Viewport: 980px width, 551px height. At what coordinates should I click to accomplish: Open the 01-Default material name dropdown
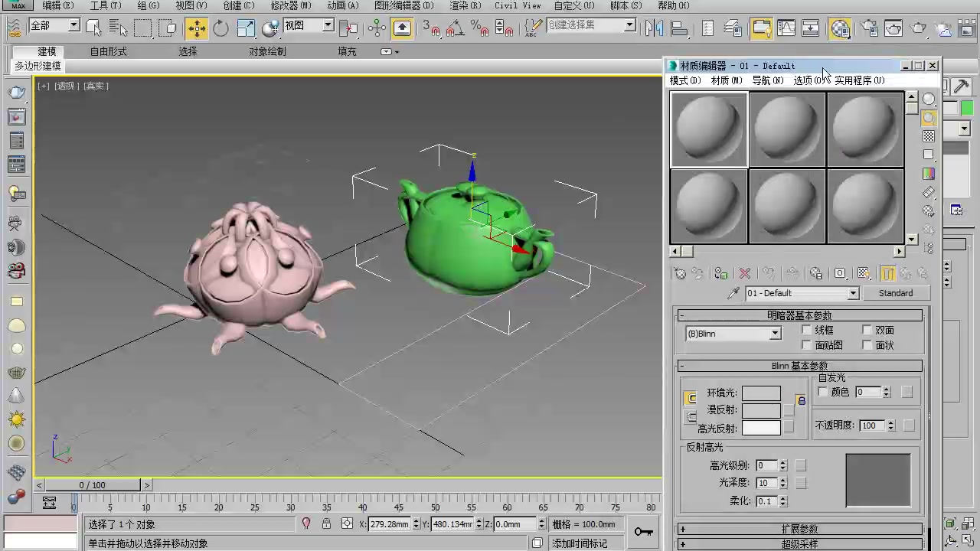[x=853, y=293]
